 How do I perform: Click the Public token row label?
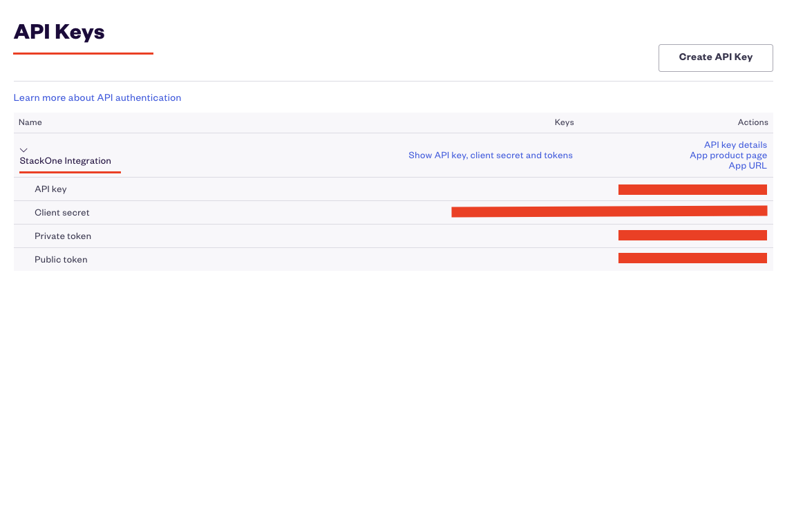[x=61, y=260]
